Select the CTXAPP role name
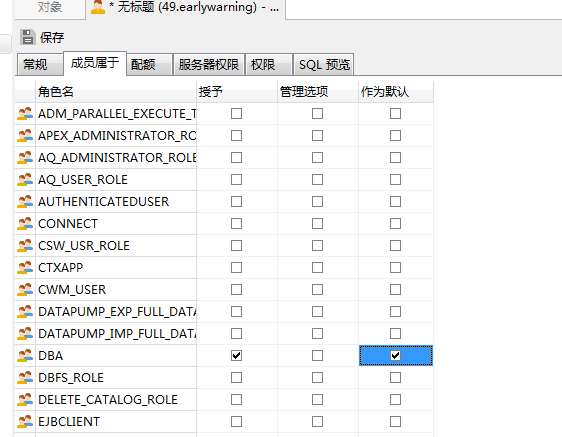This screenshot has width=562, height=437. tap(61, 267)
